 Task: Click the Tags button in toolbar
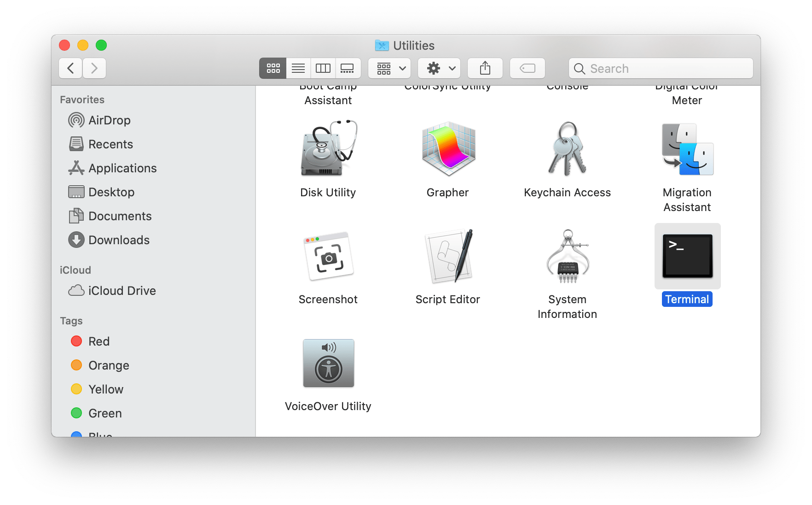pos(527,68)
